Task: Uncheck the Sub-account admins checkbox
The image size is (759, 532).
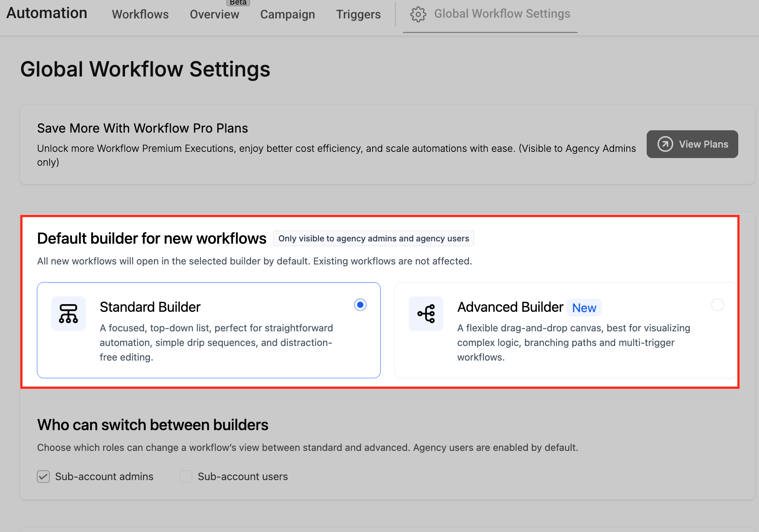Action: pos(43,477)
